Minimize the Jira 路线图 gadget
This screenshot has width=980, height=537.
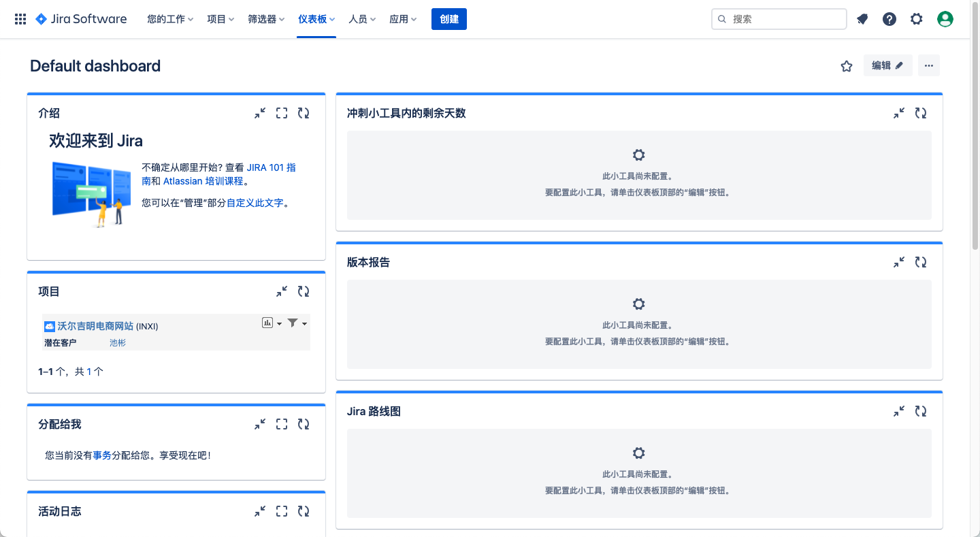pos(899,411)
